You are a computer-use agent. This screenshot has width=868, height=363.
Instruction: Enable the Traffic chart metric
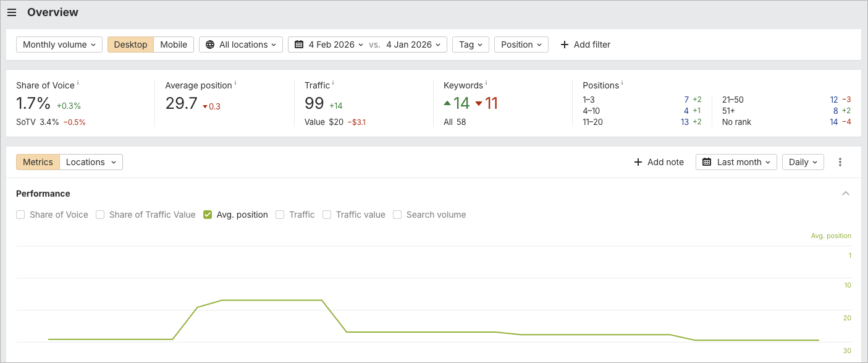point(280,214)
